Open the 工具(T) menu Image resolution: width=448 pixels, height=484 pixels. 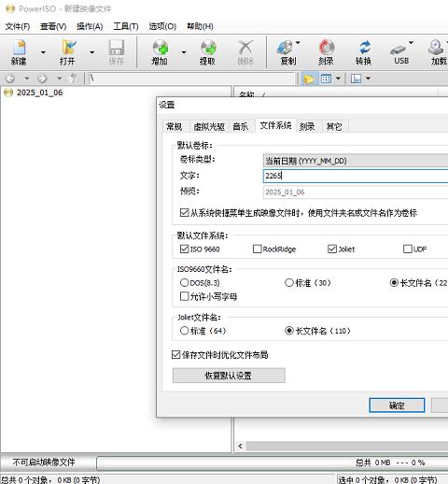click(x=126, y=26)
